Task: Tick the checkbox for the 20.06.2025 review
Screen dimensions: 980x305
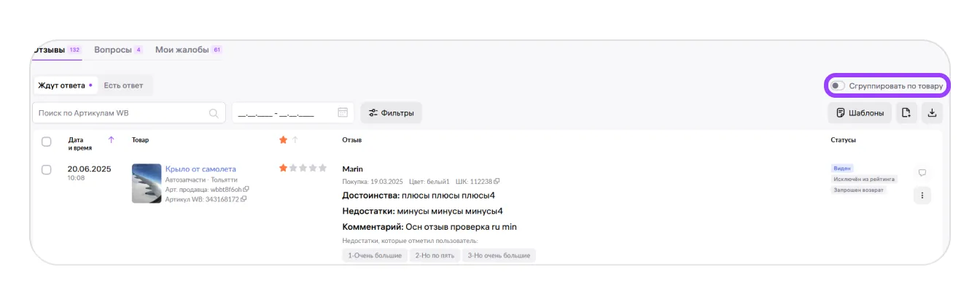Action: click(x=47, y=170)
